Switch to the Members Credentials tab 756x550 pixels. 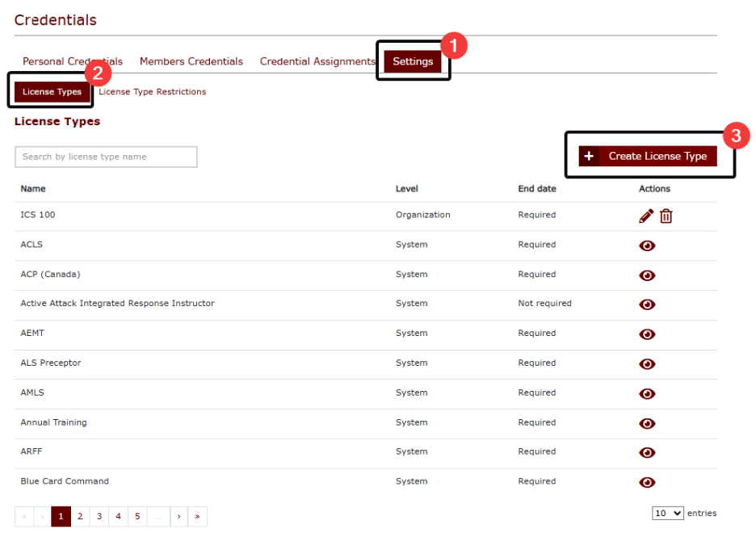click(x=191, y=61)
